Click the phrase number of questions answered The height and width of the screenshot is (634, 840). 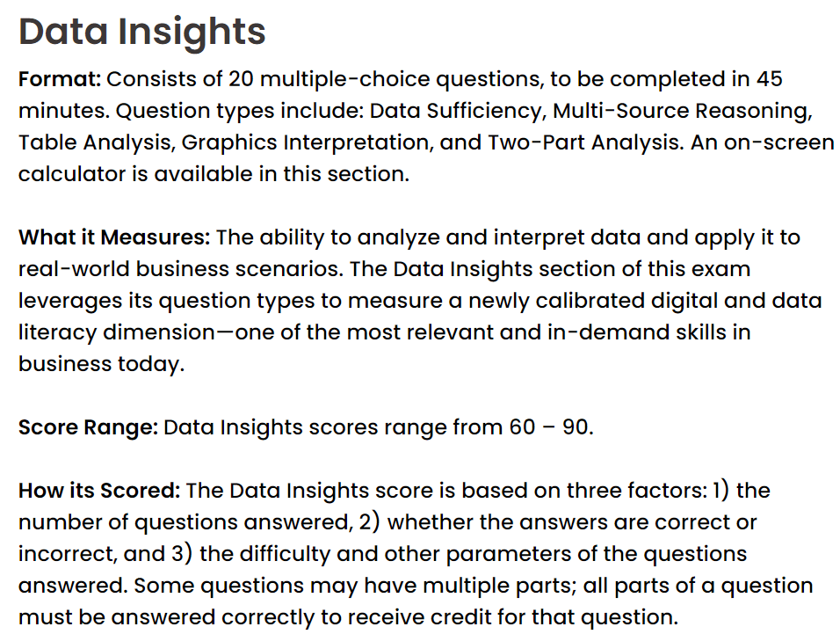(184, 522)
